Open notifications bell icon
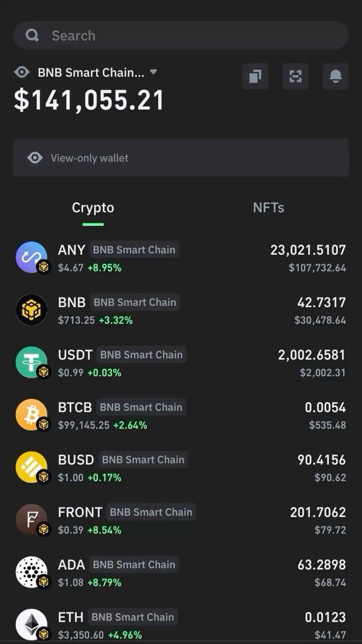The height and width of the screenshot is (644, 362). point(336,76)
